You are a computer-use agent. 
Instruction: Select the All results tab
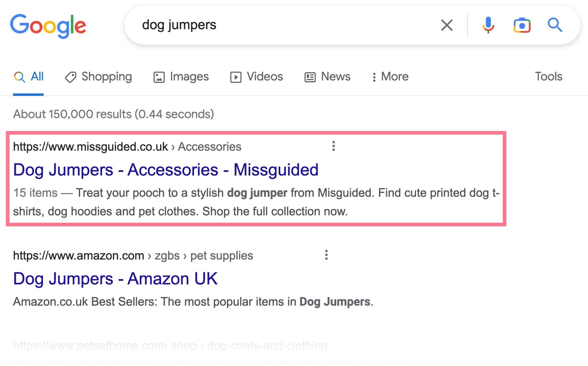point(29,77)
